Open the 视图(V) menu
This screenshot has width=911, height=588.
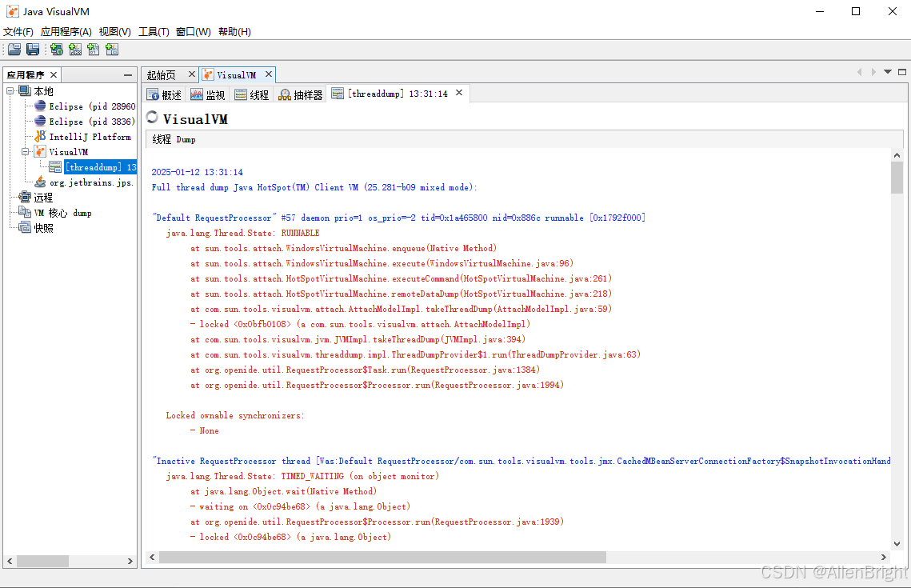pyautogui.click(x=115, y=31)
